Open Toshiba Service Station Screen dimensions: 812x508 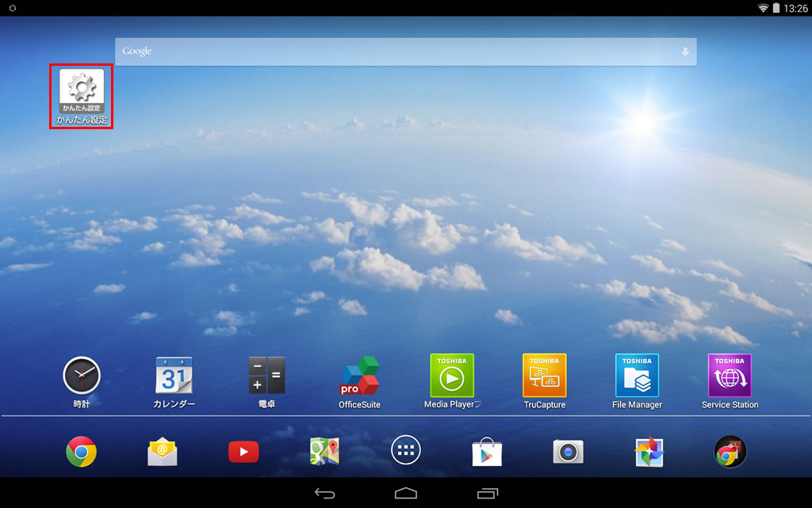pos(730,376)
